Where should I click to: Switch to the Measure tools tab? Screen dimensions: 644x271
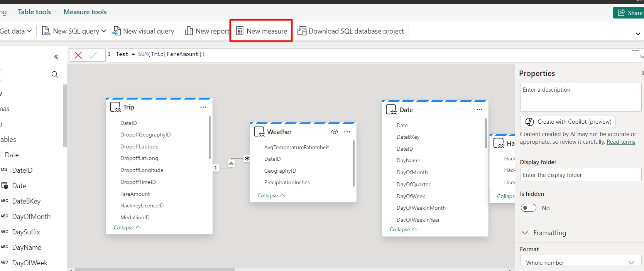tap(85, 12)
